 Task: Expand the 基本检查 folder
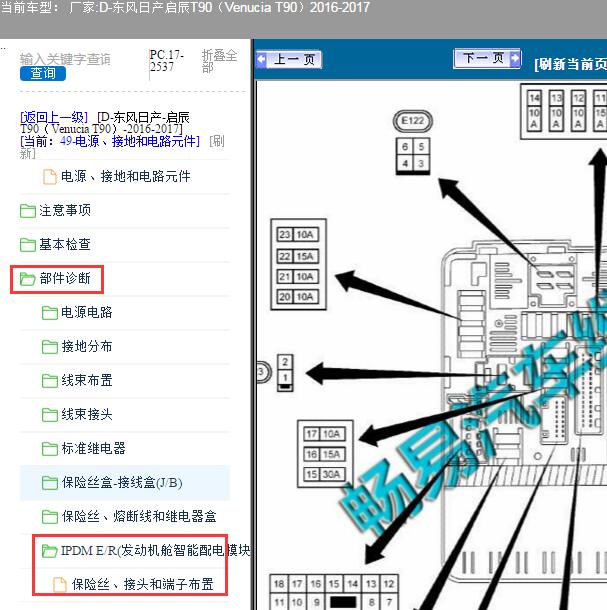[65, 244]
